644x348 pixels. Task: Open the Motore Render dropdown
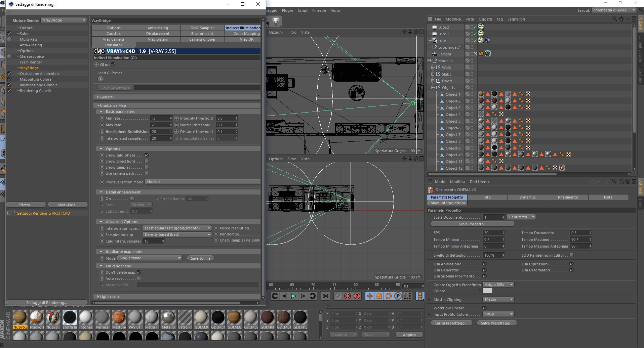point(64,20)
